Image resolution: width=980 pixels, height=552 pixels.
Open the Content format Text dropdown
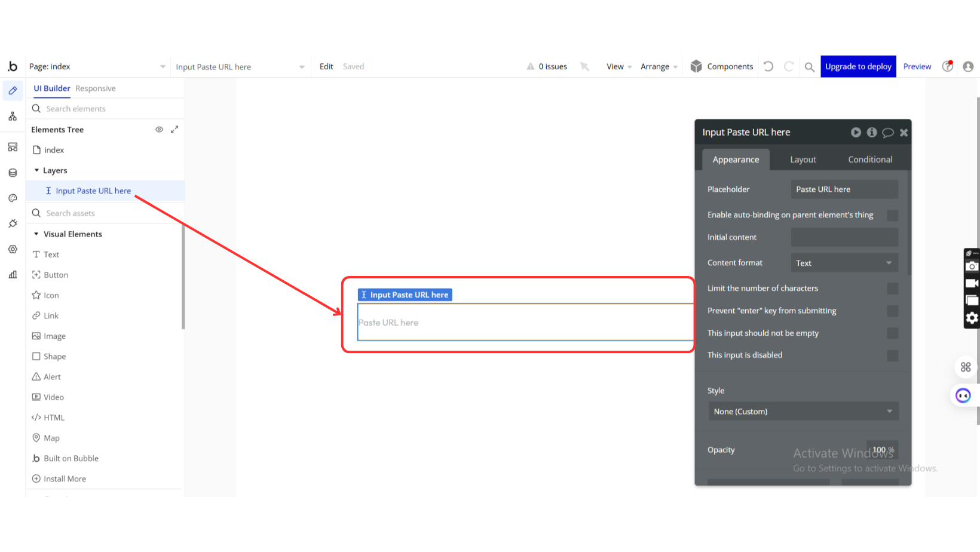pyautogui.click(x=844, y=263)
